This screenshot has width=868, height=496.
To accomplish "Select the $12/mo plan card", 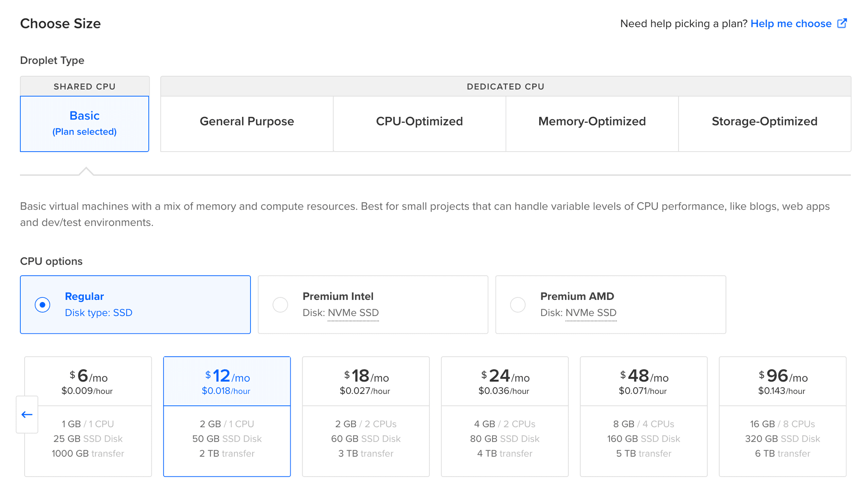I will [227, 417].
